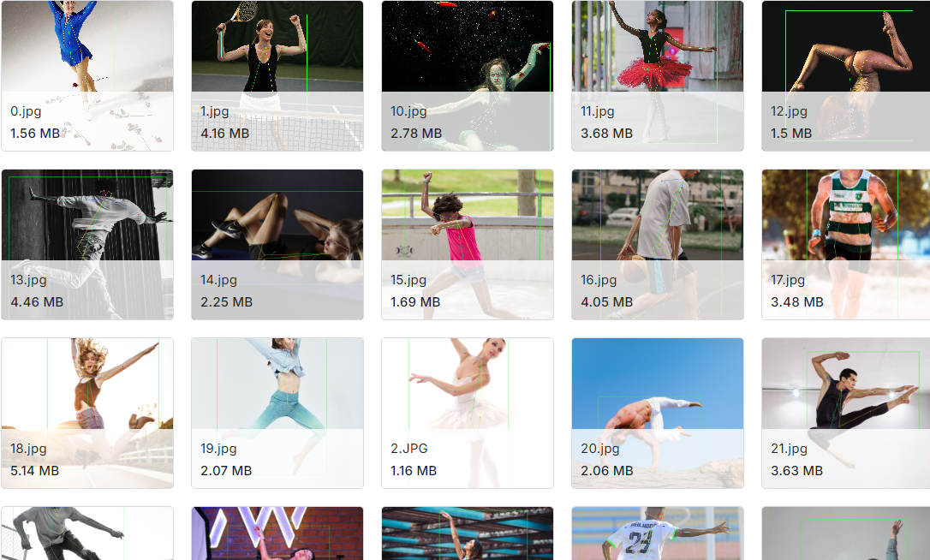The image size is (930, 560).
Task: Click the 17.jpg runner image card
Action: (846, 244)
